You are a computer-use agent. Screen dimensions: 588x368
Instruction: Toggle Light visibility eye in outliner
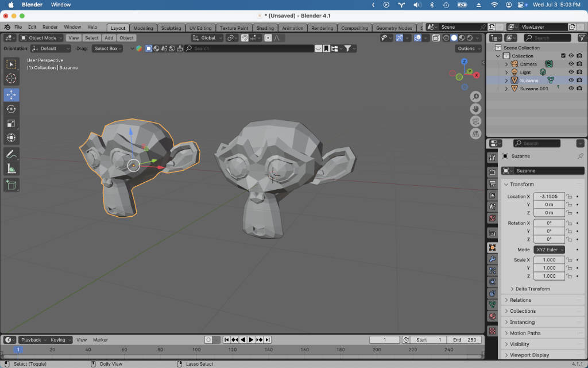pos(571,72)
